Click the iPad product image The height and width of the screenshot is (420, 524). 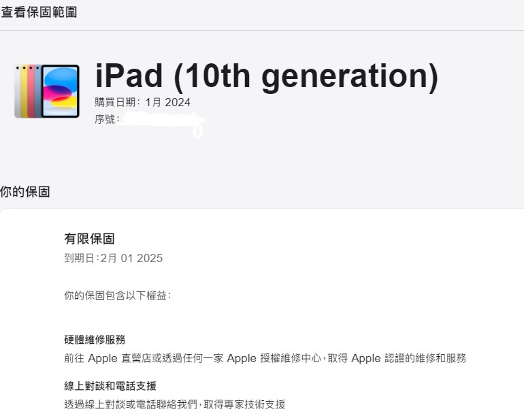click(x=46, y=91)
